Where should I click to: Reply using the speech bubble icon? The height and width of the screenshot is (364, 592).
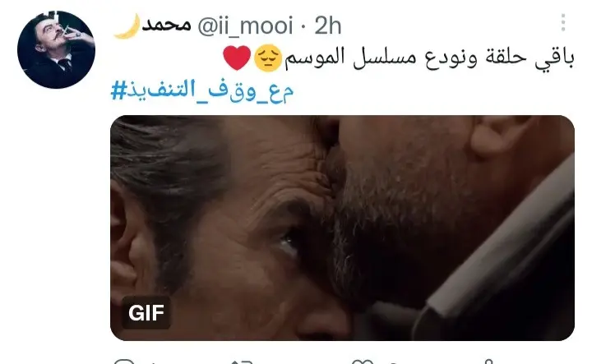click(x=124, y=362)
